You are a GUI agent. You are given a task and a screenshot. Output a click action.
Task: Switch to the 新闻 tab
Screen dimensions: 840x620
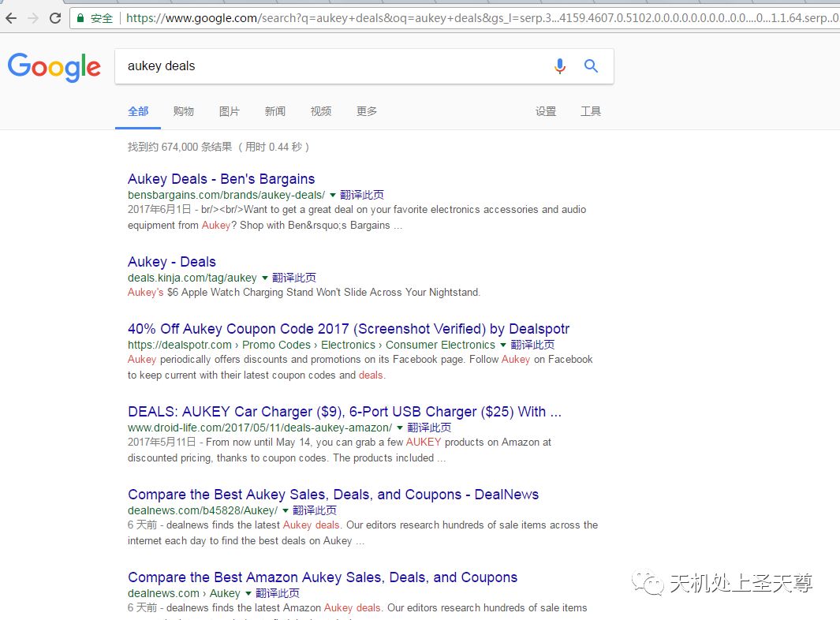(274, 111)
